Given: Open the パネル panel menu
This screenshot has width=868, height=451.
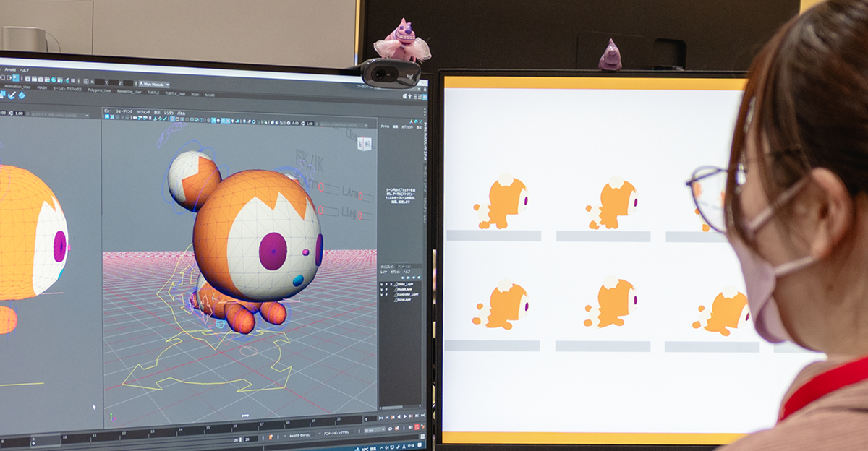Looking at the screenshot, I should click(x=182, y=113).
